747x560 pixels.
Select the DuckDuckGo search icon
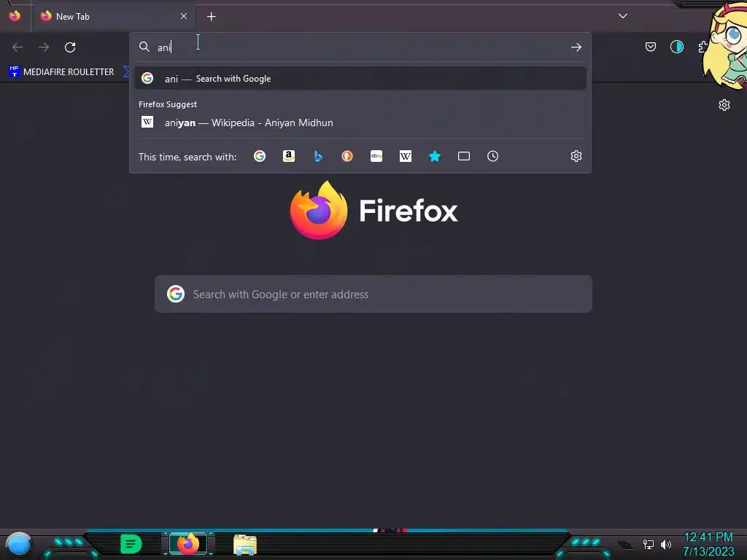tap(347, 156)
